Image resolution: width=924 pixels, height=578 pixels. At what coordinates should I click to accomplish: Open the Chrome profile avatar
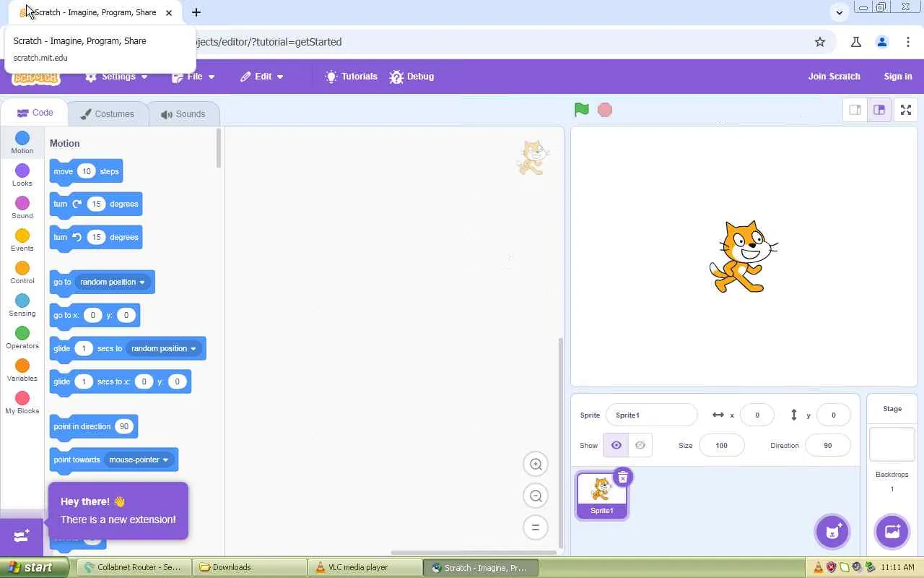[x=882, y=42]
